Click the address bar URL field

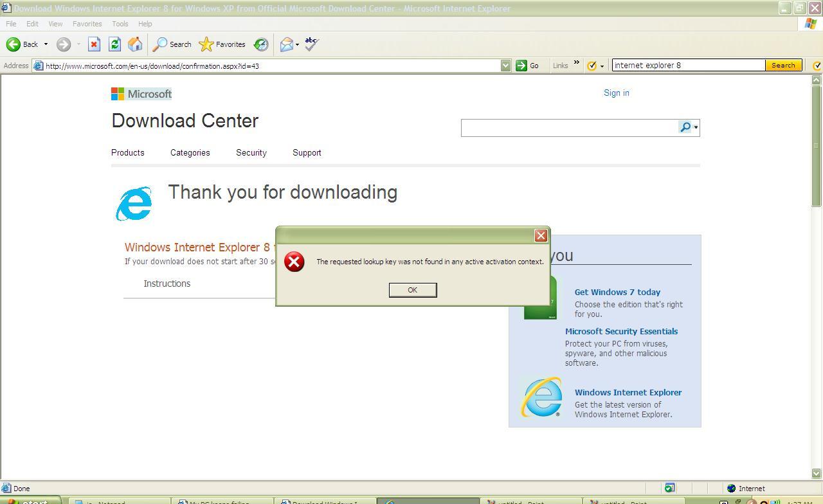[x=272, y=66]
